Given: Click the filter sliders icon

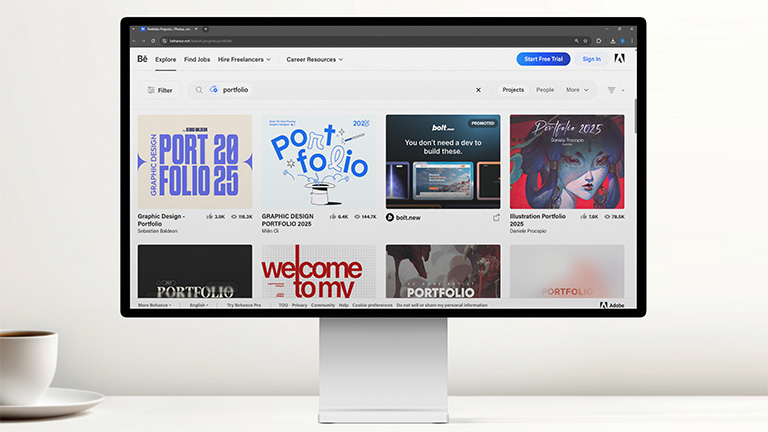Looking at the screenshot, I should coord(151,90).
